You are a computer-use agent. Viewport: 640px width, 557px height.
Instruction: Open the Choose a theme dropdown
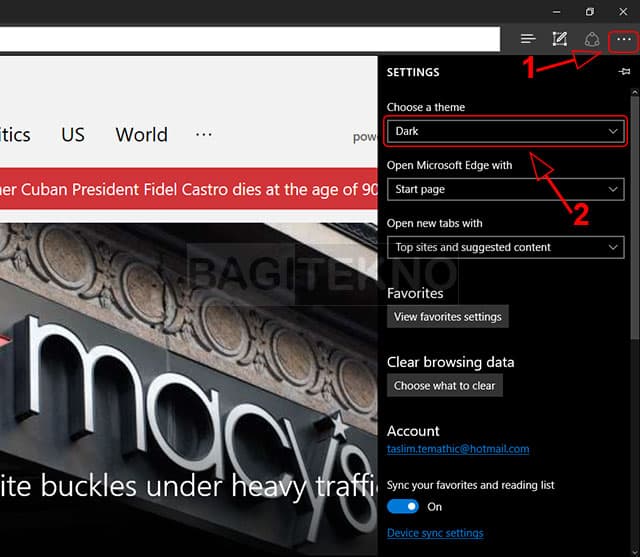[x=505, y=131]
